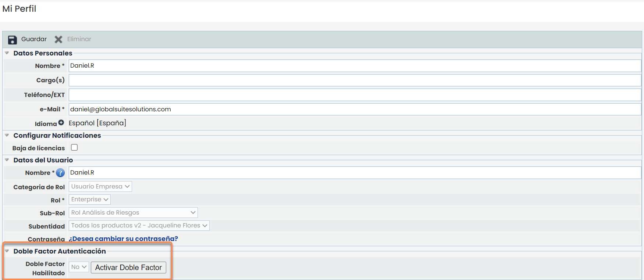This screenshot has height=280, width=644.
Task: Open the Rol dropdown showing Enterprise
Action: click(89, 200)
